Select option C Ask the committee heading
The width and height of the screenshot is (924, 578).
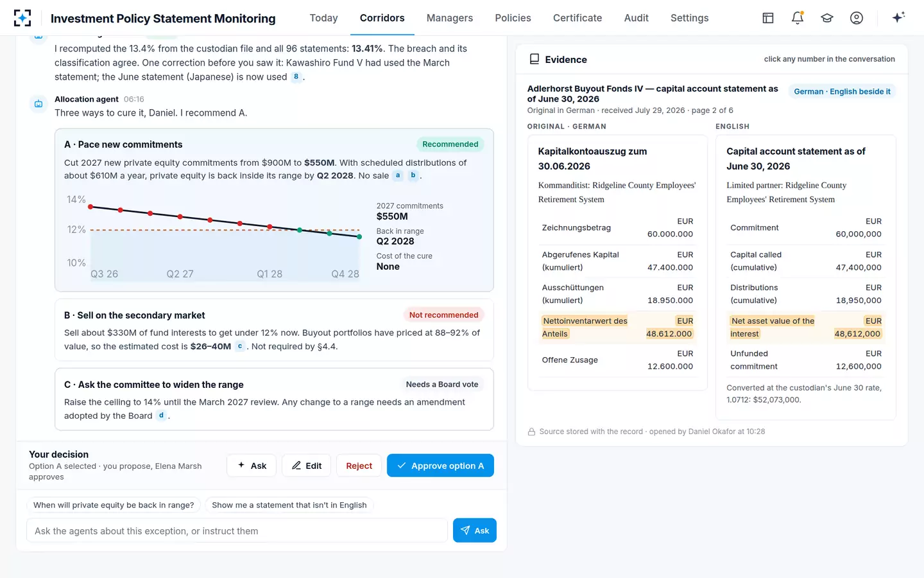click(154, 385)
